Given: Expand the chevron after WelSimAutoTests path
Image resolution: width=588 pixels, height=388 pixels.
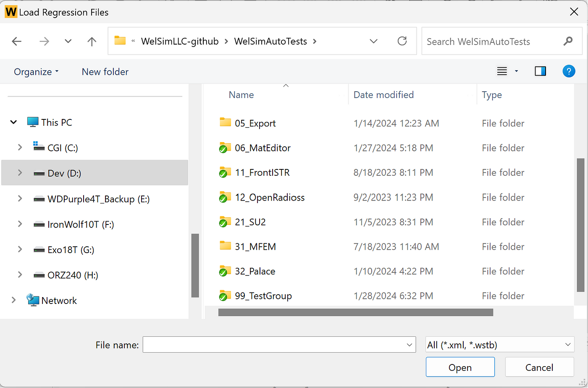Looking at the screenshot, I should pyautogui.click(x=315, y=41).
